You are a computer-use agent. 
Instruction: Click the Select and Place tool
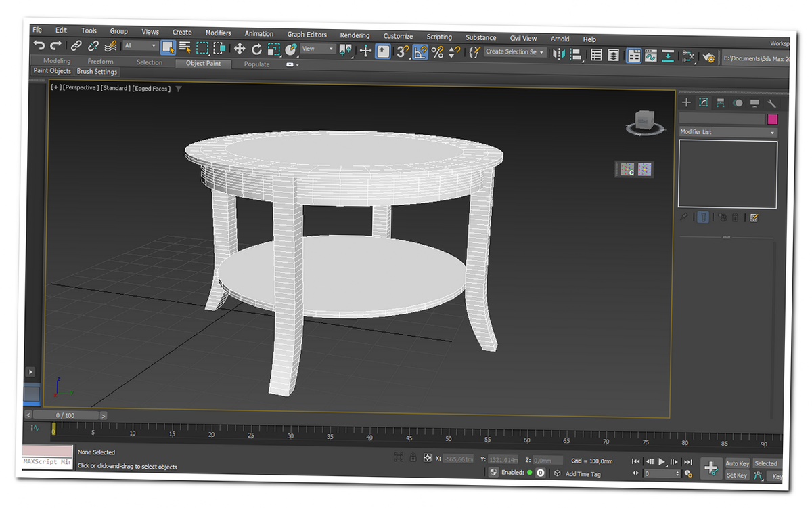click(291, 49)
